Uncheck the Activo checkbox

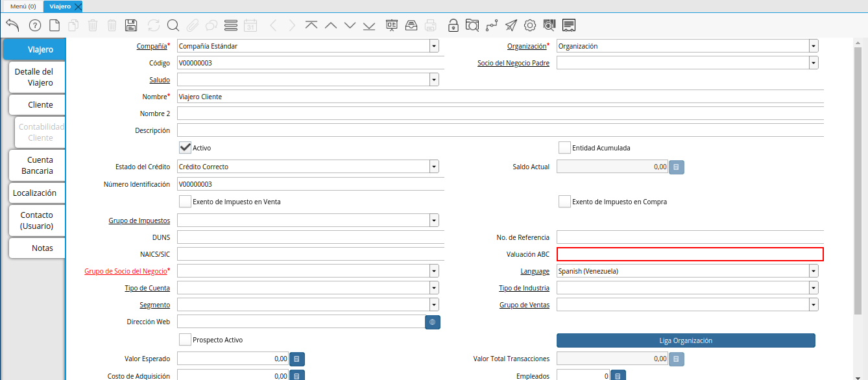tap(185, 147)
